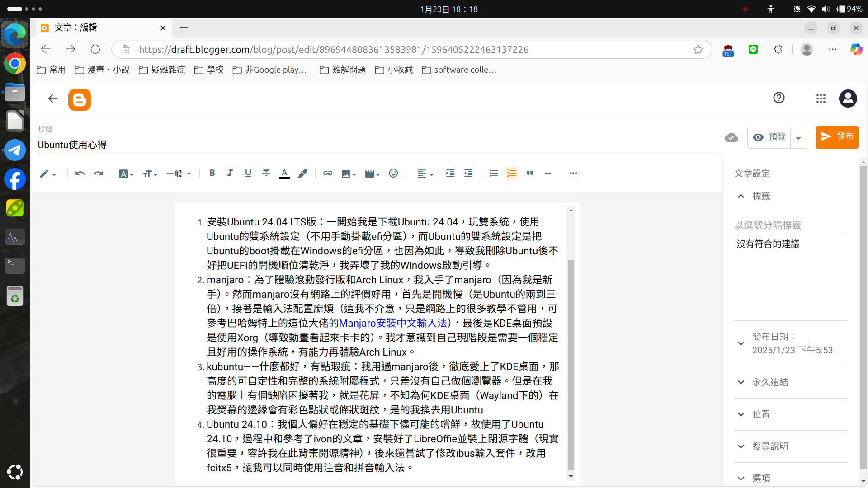Open the 疑難雜症 bookmarks folder

click(x=162, y=70)
